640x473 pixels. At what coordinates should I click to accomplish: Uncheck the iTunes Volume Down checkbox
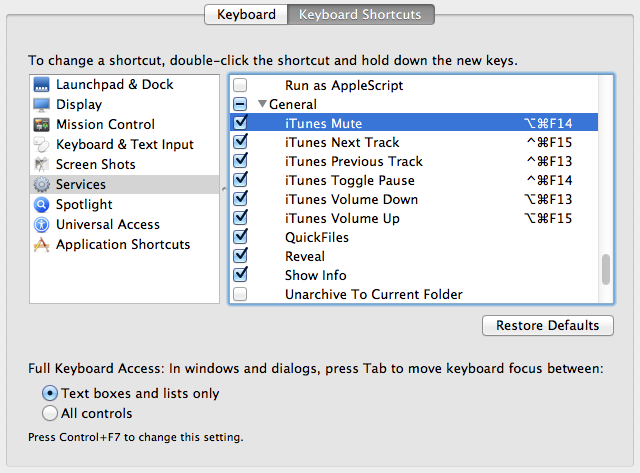pyautogui.click(x=240, y=198)
